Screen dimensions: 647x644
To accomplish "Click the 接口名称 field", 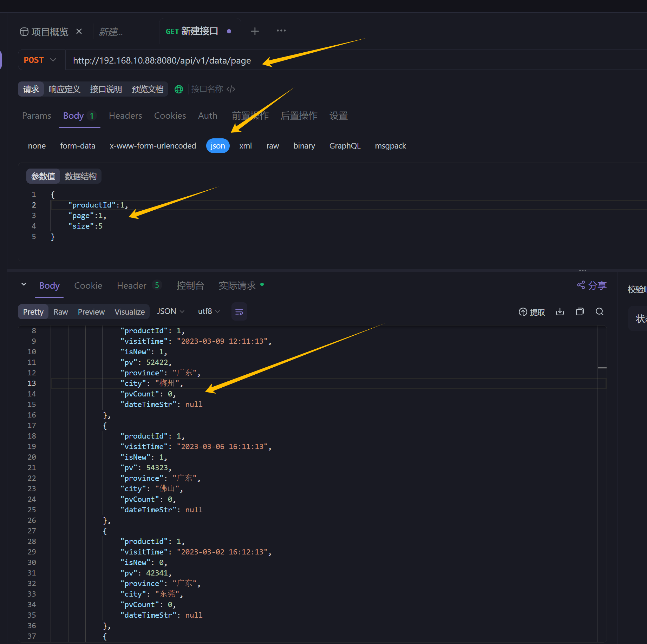I will point(207,89).
